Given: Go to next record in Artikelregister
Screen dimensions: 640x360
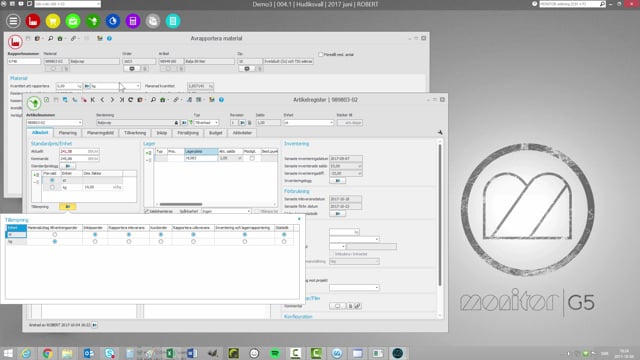Looking at the screenshot, I should [x=112, y=100].
